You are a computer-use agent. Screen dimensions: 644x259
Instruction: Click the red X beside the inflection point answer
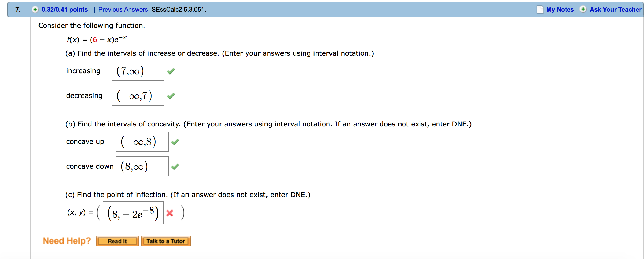click(170, 213)
